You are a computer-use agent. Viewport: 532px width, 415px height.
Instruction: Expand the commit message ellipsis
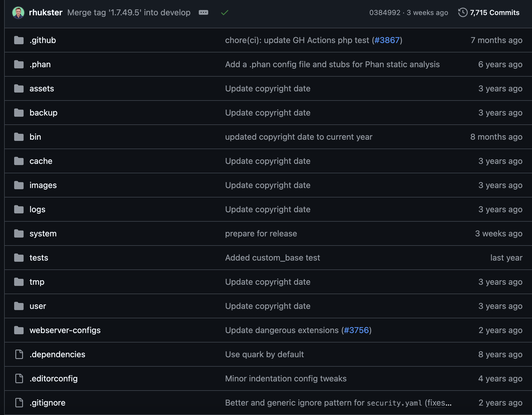coord(203,12)
